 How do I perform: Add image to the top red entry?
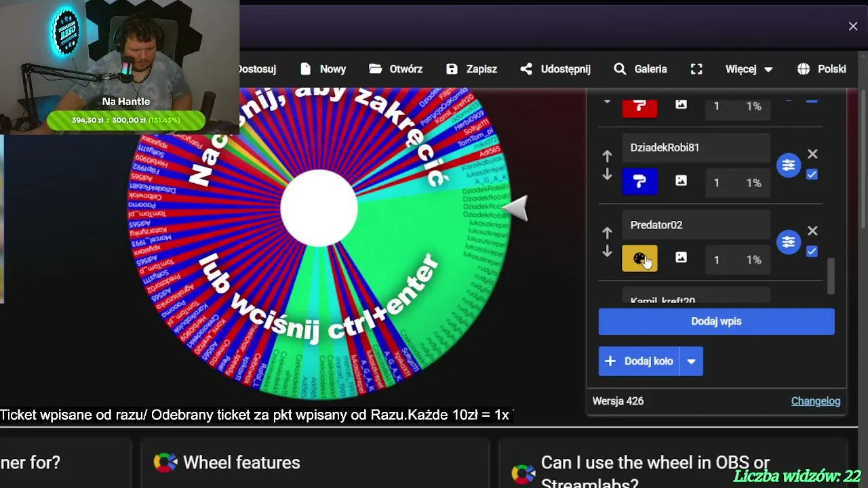click(681, 104)
